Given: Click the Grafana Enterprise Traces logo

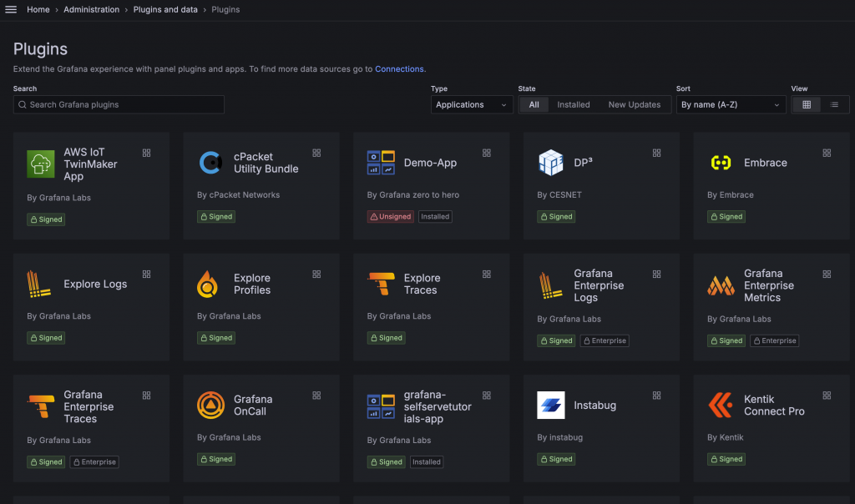Looking at the screenshot, I should (x=40, y=406).
